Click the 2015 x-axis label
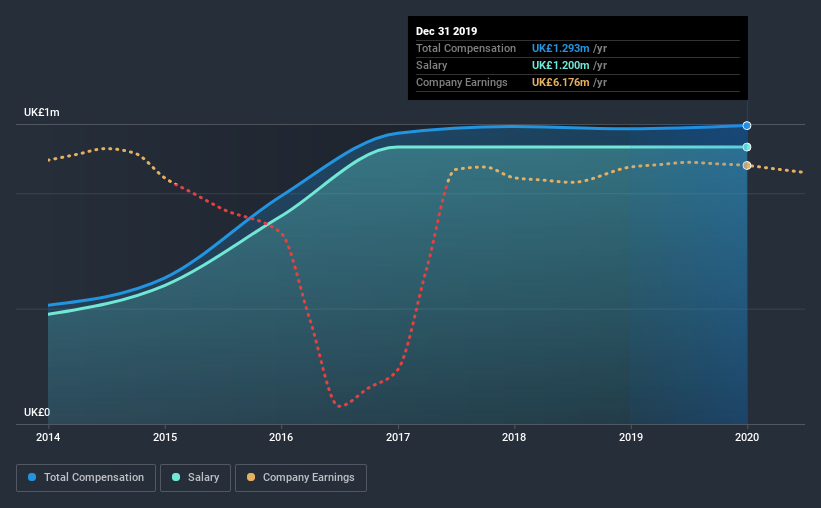Screen dimensions: 821x508 pos(165,437)
